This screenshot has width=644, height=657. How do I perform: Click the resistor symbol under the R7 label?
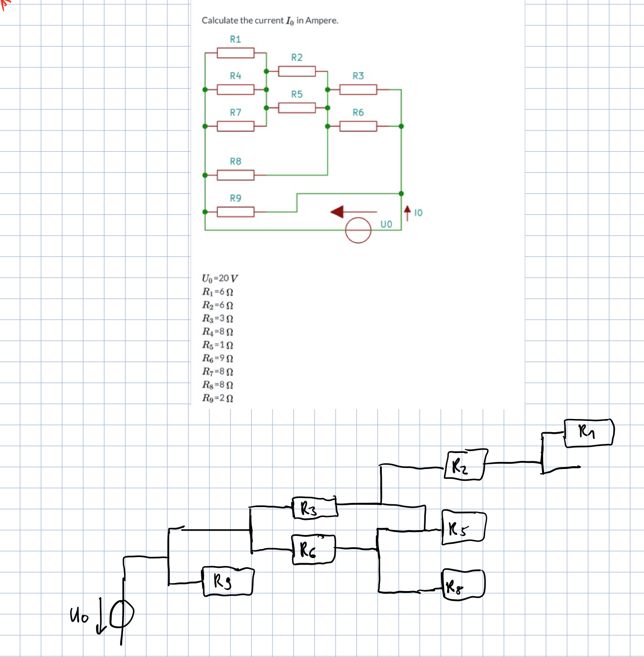point(235,126)
